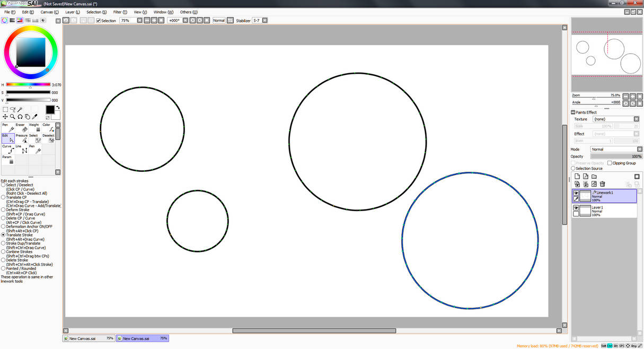644x349 pixels.
Task: Adjust the layer Opacity slider
Action: (616, 156)
